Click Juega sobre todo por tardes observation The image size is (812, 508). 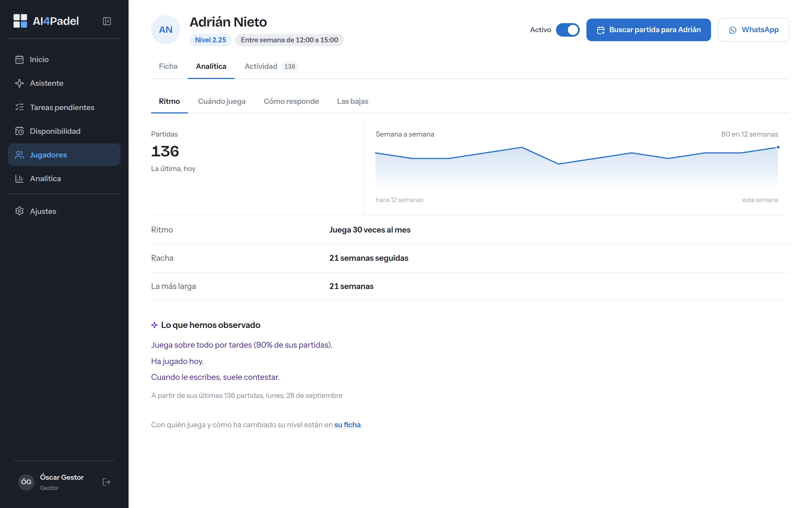(241, 345)
